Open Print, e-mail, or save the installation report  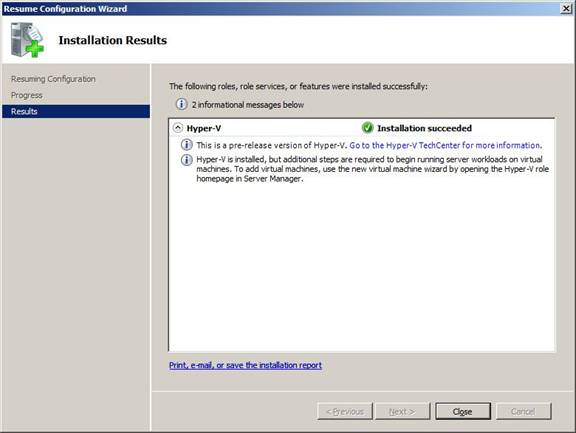[x=245, y=365]
